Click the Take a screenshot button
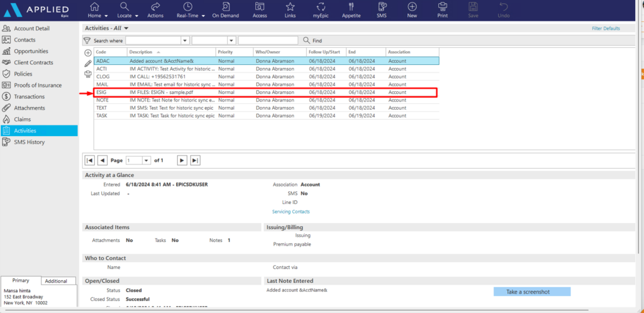The image size is (644, 313). pyautogui.click(x=532, y=292)
